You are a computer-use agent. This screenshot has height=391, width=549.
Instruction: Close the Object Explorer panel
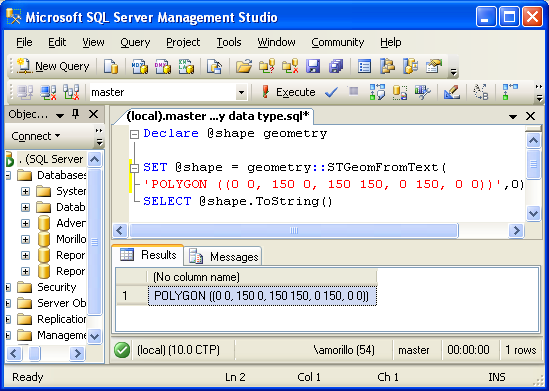pos(93,114)
